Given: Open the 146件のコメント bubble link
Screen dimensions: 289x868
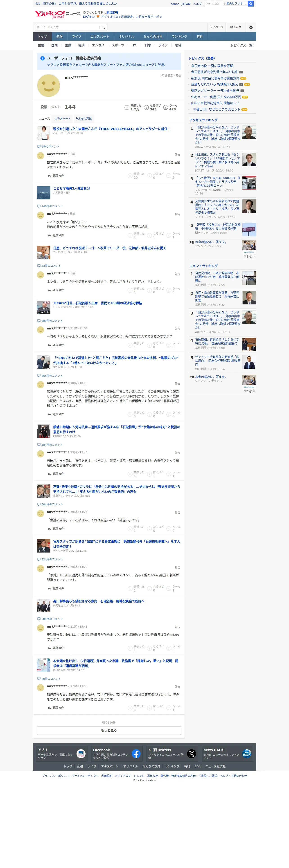Looking at the screenshot, I should click(50, 206).
